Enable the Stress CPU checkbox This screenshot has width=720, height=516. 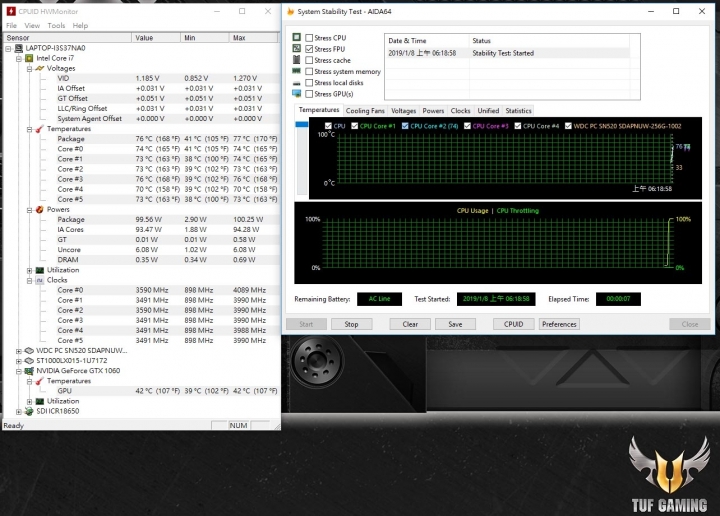coord(309,38)
